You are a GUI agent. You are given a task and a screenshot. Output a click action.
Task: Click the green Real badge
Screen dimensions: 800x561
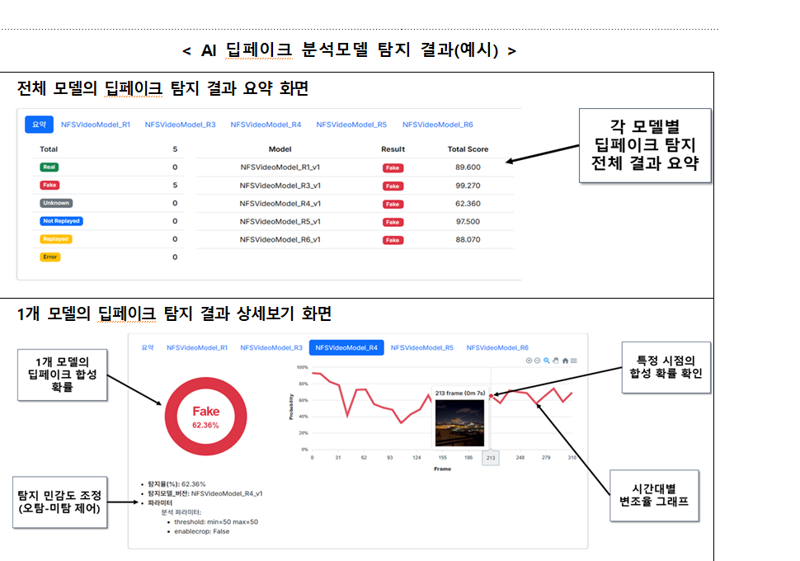pyautogui.click(x=49, y=167)
